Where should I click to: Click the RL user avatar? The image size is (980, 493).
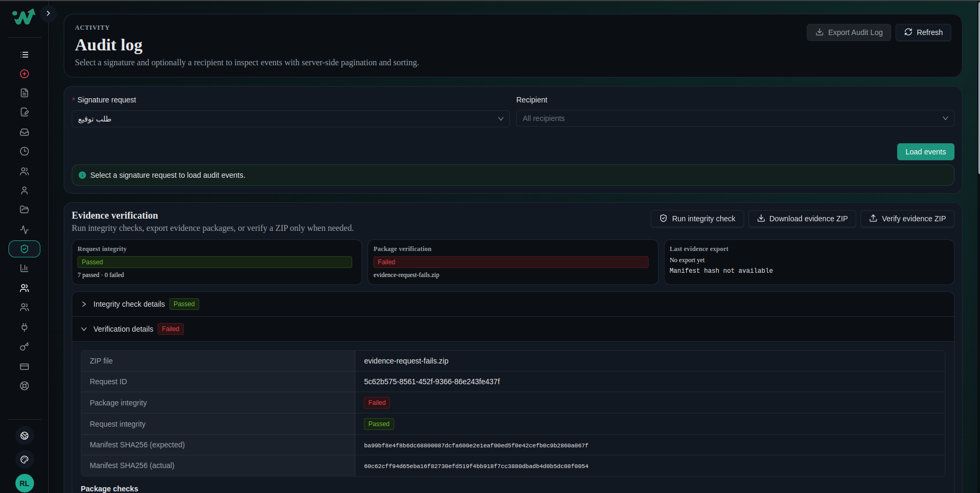coord(24,483)
